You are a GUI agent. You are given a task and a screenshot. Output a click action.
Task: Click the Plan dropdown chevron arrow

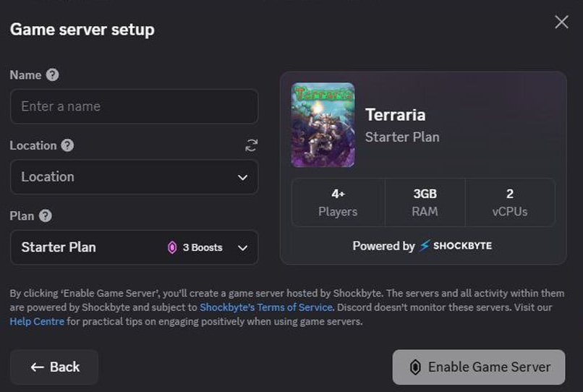243,248
